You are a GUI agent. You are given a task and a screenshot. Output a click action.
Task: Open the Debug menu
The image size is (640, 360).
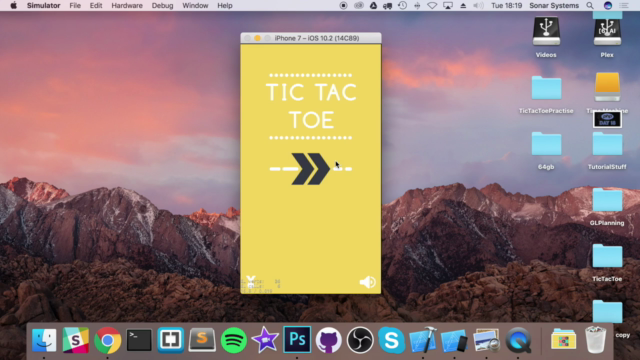click(x=162, y=5)
